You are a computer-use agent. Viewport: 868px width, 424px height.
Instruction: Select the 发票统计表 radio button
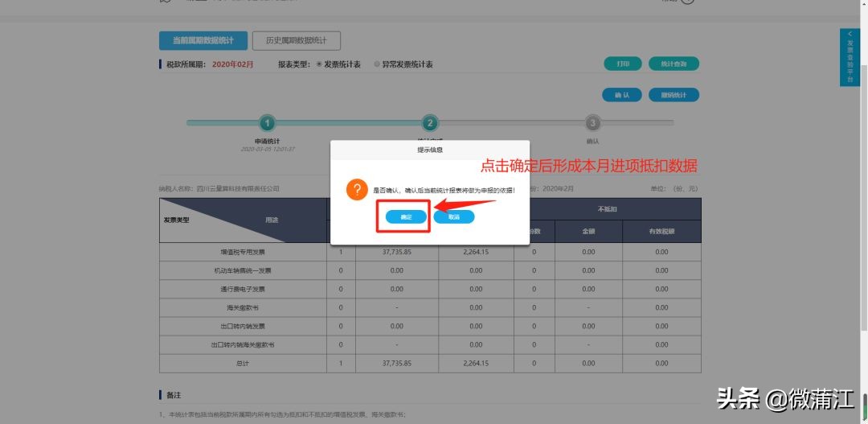click(319, 64)
